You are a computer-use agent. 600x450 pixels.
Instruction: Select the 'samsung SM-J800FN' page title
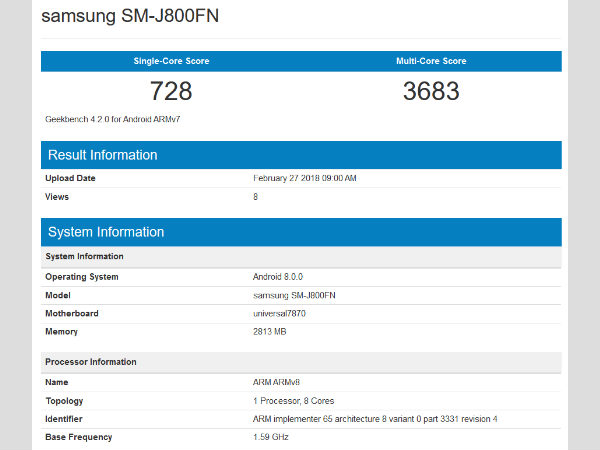pyautogui.click(x=130, y=16)
